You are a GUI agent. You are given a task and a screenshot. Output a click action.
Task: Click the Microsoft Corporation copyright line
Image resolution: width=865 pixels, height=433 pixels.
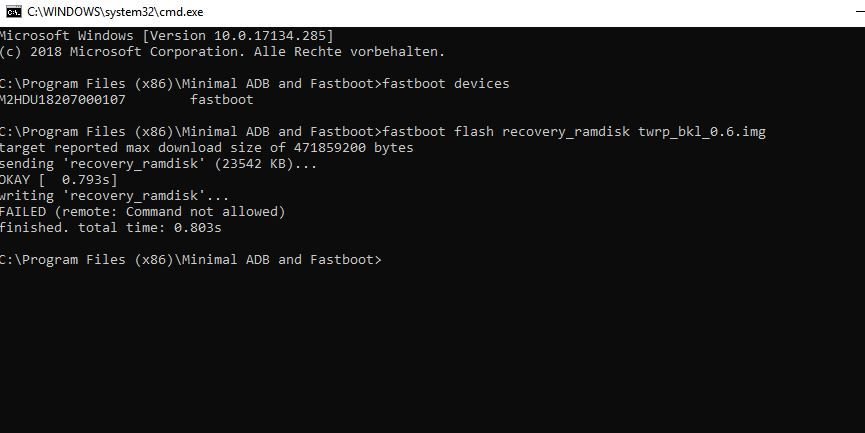tap(222, 52)
